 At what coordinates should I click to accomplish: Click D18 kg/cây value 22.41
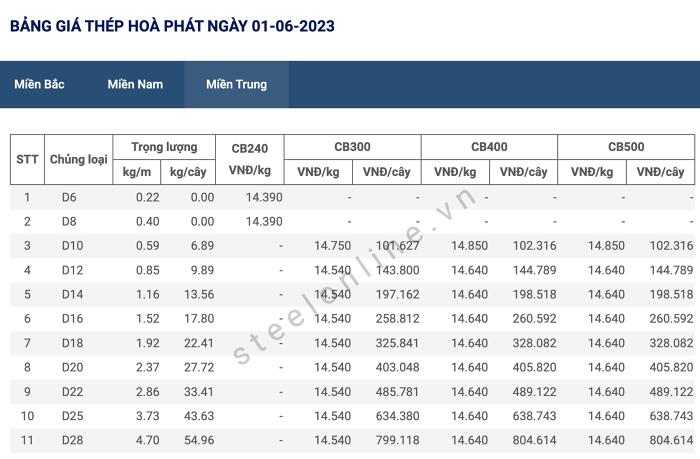click(199, 343)
